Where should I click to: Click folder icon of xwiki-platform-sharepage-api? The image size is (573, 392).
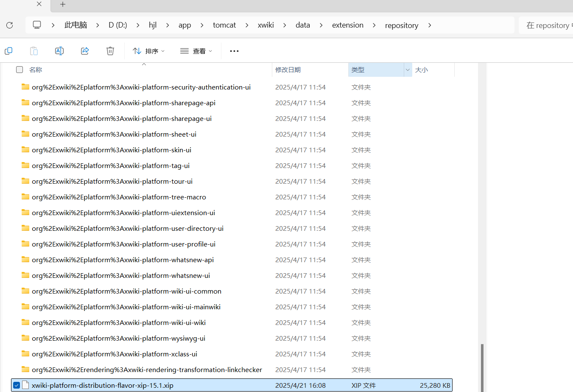coord(25,103)
